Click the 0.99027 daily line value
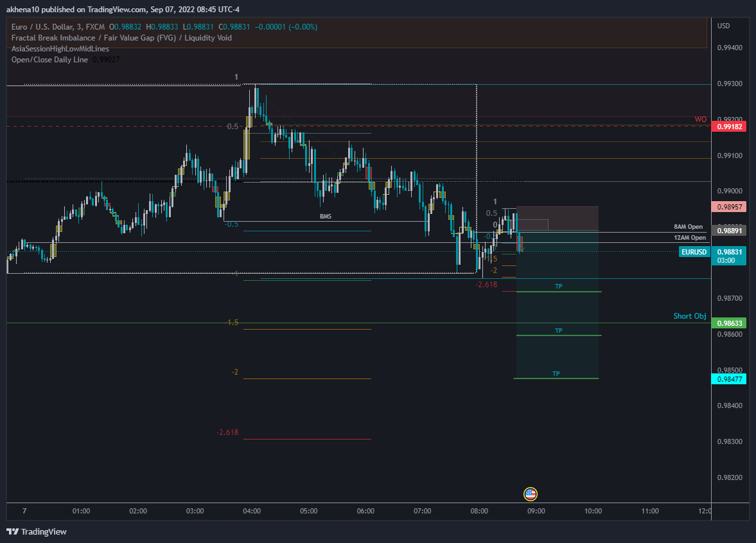The image size is (756, 543). point(106,60)
